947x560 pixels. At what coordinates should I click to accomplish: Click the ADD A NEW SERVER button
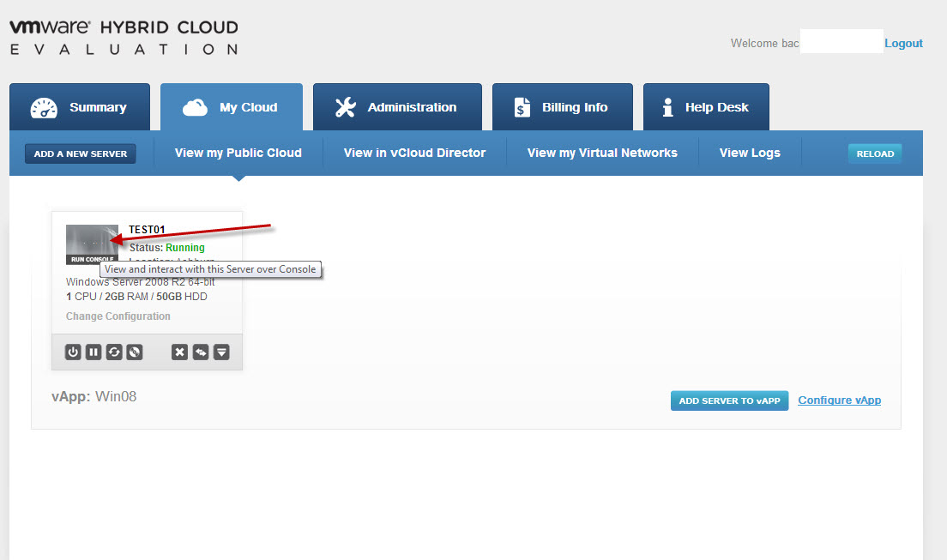click(81, 154)
